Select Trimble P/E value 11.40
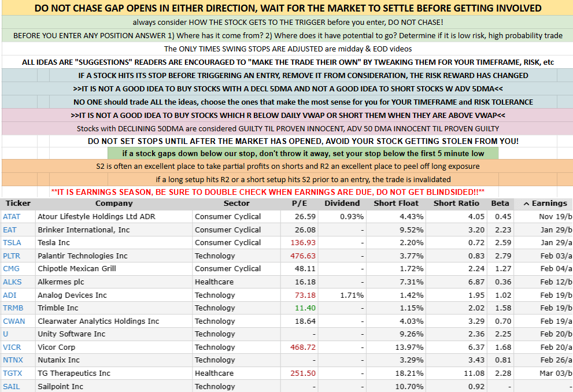 pos(305,308)
